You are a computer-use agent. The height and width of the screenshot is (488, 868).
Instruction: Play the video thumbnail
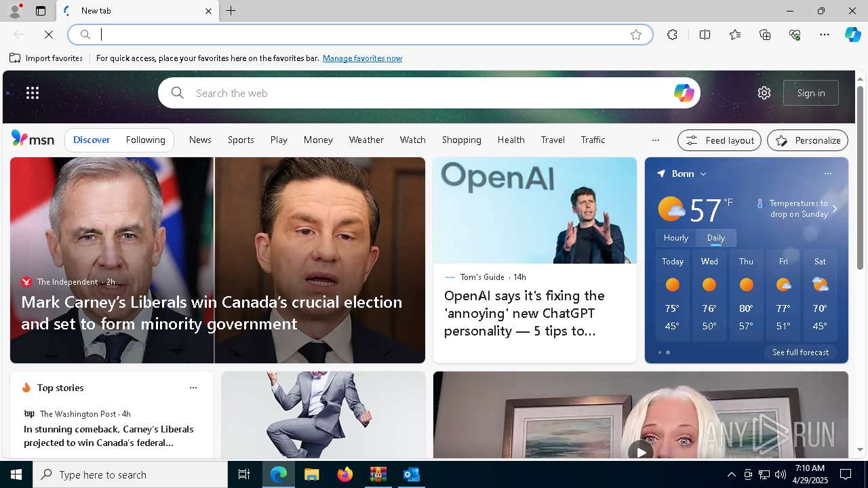640,451
